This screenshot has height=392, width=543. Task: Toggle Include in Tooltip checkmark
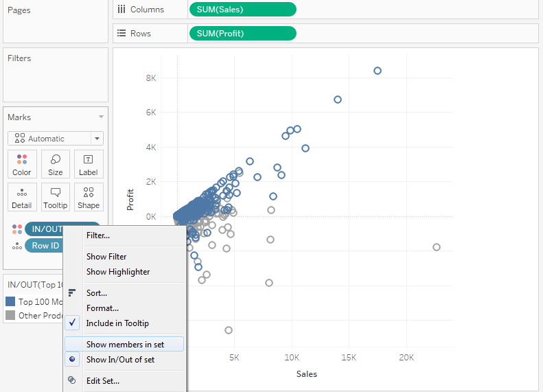pos(73,323)
